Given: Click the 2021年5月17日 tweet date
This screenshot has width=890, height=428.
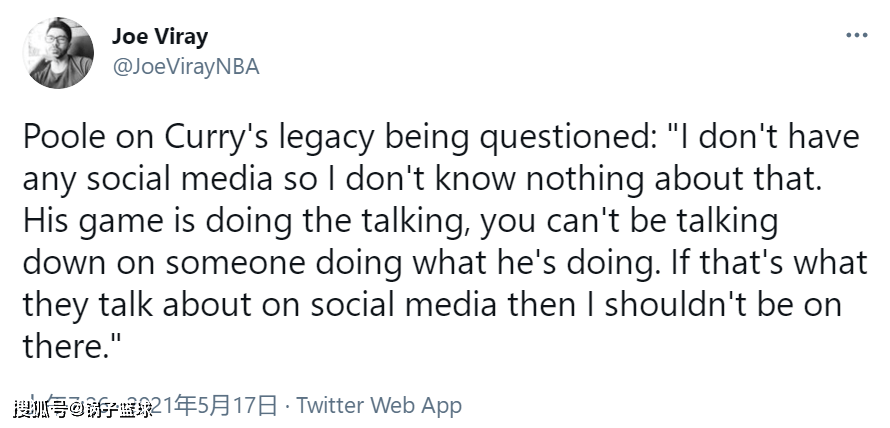Looking at the screenshot, I should coord(227,405).
